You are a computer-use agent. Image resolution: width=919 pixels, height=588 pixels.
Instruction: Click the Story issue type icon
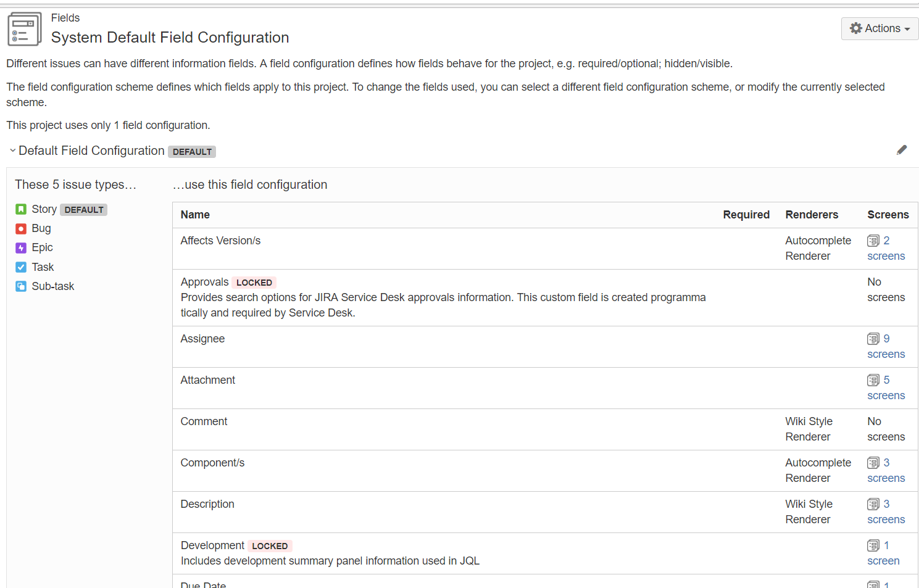[21, 209]
